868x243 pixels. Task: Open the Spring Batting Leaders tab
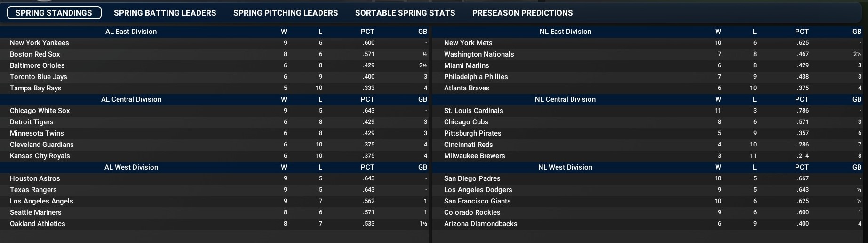pyautogui.click(x=165, y=13)
